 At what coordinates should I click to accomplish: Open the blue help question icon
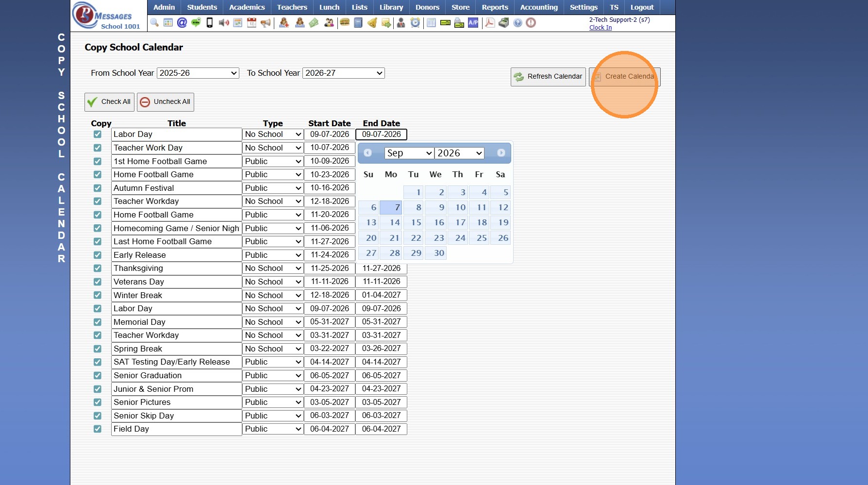point(518,23)
